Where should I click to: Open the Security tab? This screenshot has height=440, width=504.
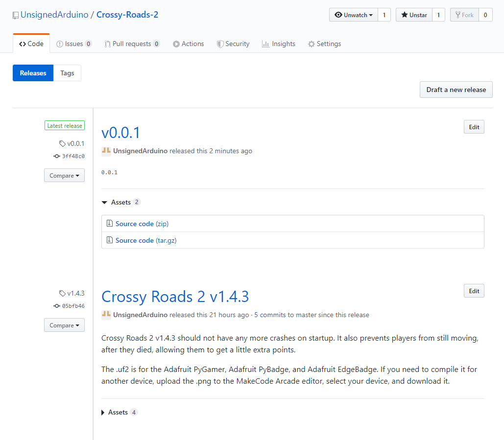[233, 44]
